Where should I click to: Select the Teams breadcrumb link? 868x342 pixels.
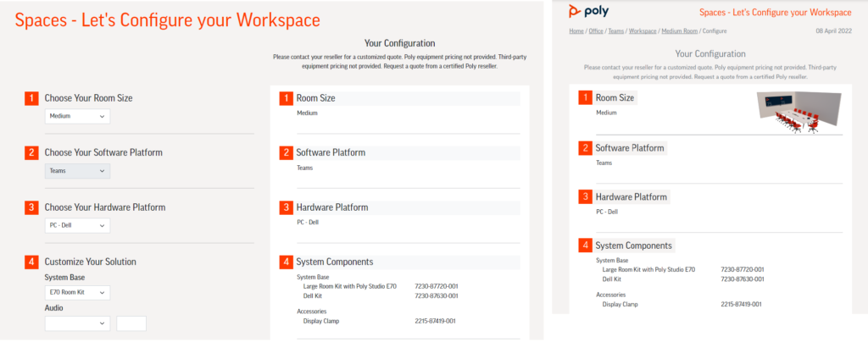coord(616,30)
